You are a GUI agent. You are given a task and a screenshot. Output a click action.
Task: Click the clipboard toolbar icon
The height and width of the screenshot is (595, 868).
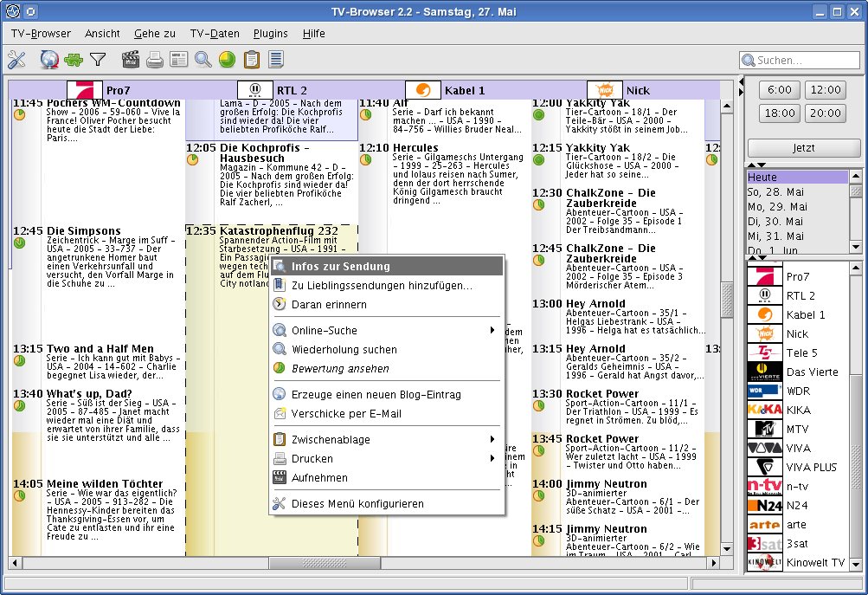251,59
